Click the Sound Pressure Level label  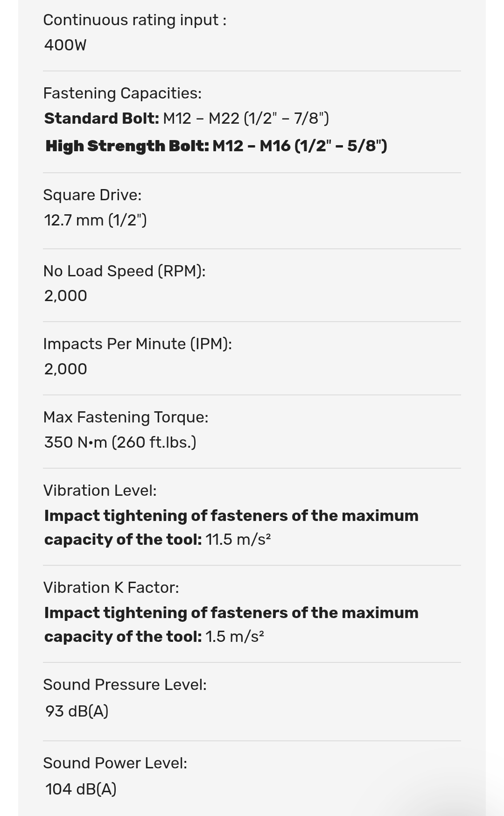(x=125, y=685)
